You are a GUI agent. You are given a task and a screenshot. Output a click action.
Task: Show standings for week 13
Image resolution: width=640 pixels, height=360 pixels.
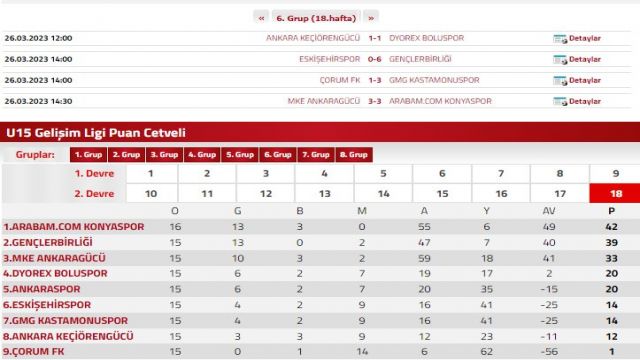pyautogui.click(x=324, y=193)
